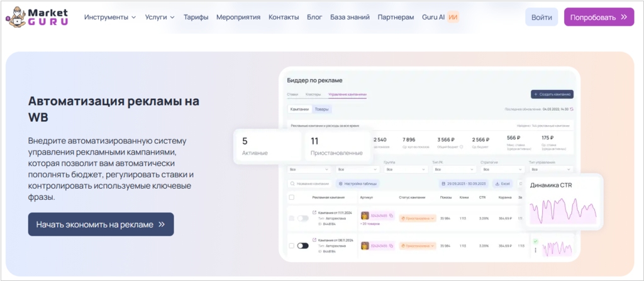The image size is (644, 281).
Task: Click the yellow product thumbnail in second row
Action: click(365, 246)
